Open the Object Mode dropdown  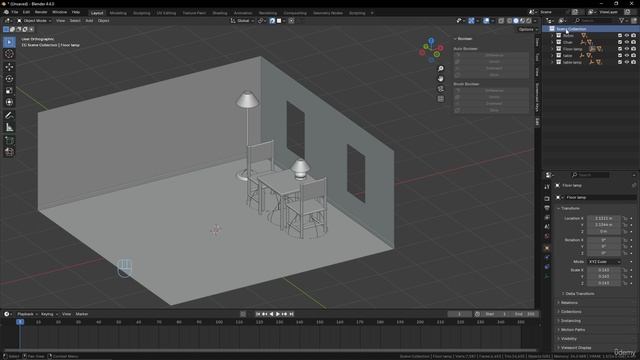click(x=34, y=21)
